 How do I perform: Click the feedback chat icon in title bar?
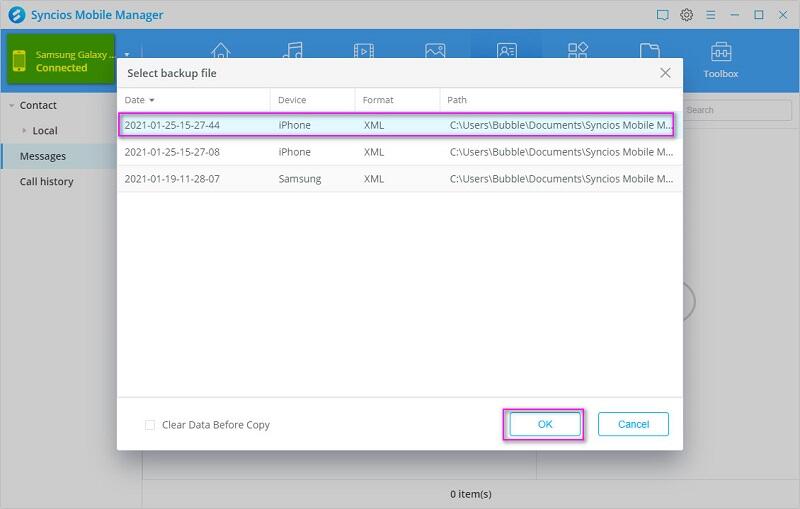click(662, 15)
